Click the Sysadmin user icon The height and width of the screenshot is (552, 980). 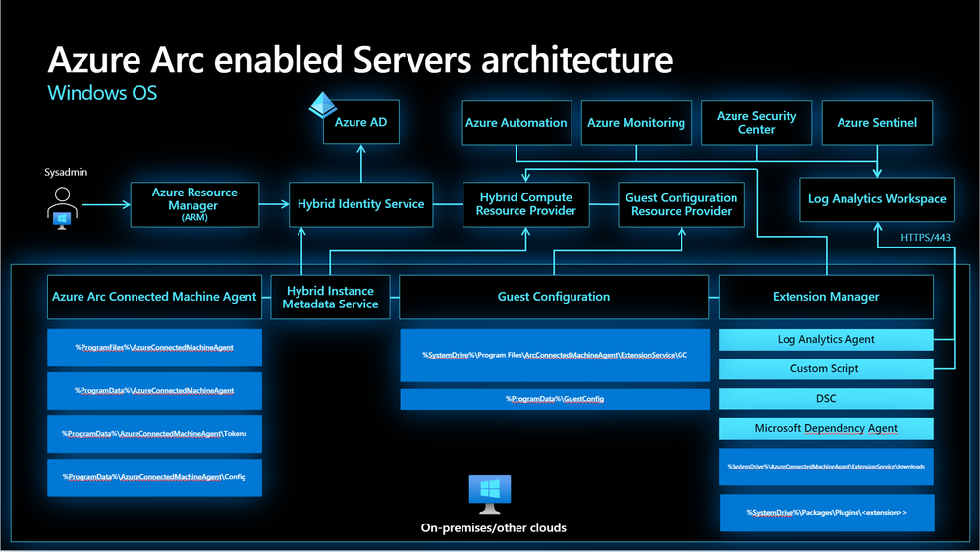tap(62, 208)
